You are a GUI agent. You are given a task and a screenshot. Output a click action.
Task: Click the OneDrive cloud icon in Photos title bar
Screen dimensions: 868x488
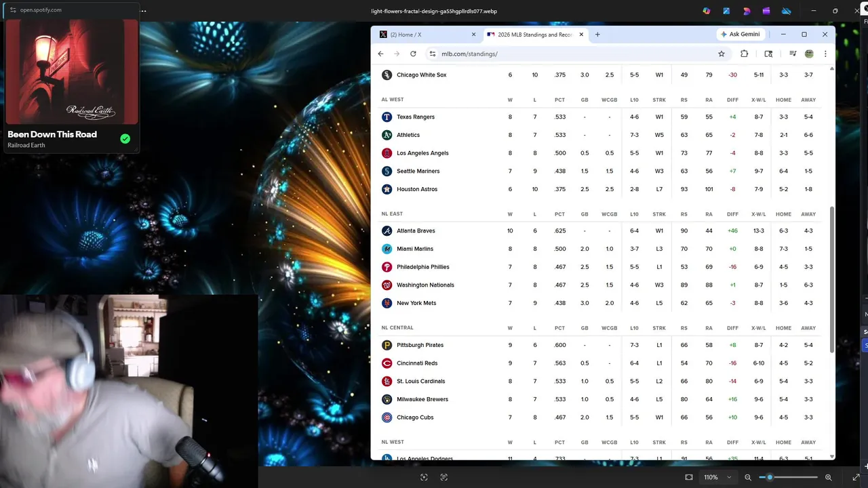pyautogui.click(x=787, y=11)
